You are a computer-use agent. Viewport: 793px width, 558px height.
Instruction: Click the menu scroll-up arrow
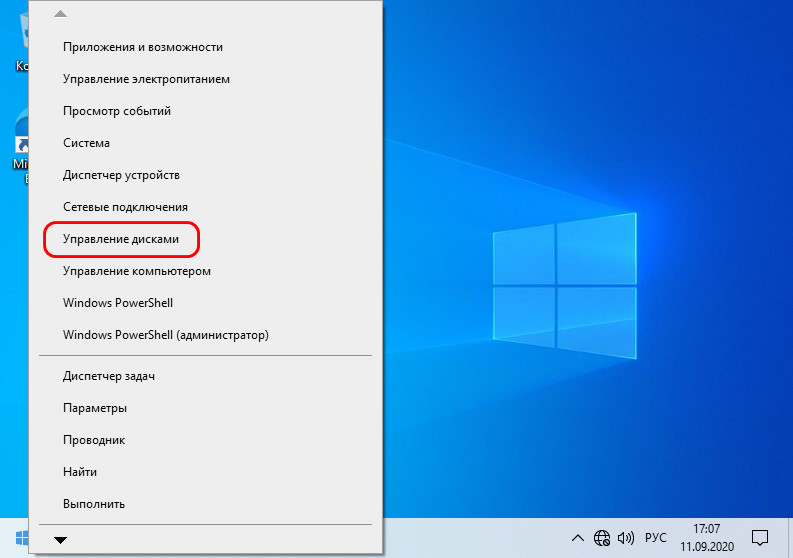60,14
